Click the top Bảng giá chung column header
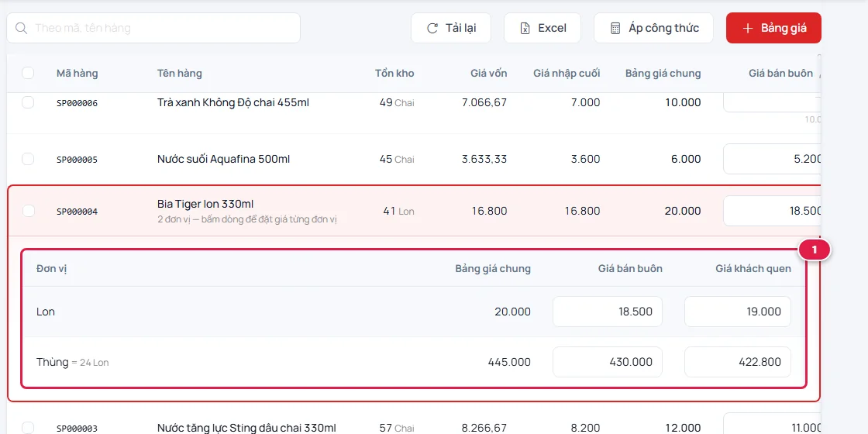868x434 pixels. 663,73
